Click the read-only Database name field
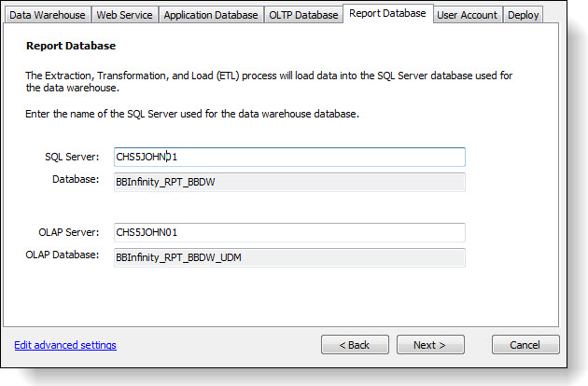This screenshot has height=386, width=588. (x=288, y=182)
